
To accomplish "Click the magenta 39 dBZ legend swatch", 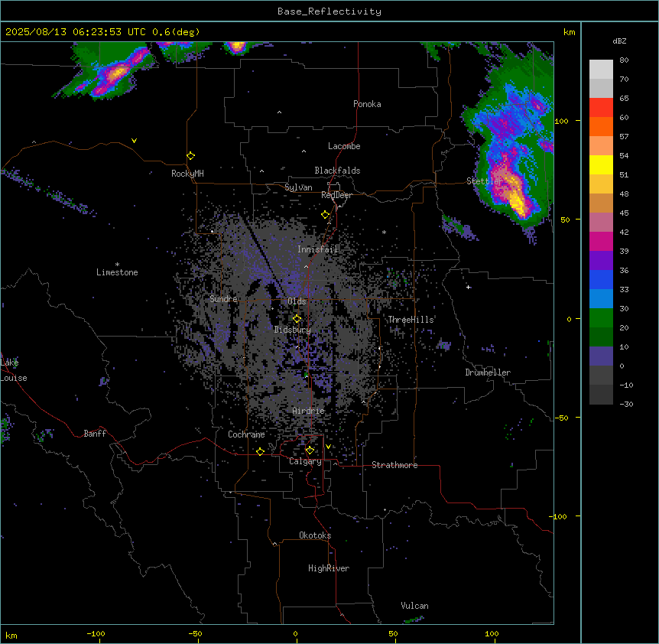I will [601, 241].
